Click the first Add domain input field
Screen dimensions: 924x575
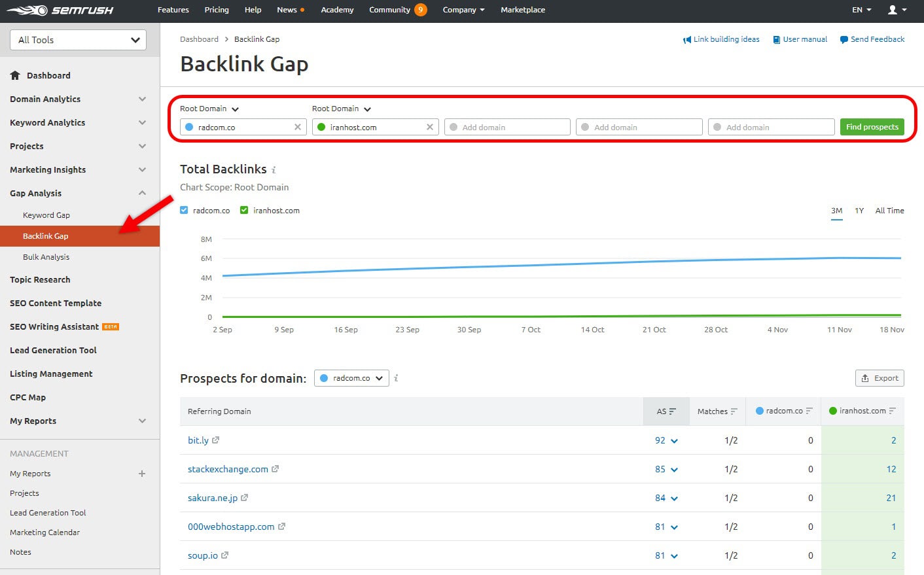[x=507, y=126]
